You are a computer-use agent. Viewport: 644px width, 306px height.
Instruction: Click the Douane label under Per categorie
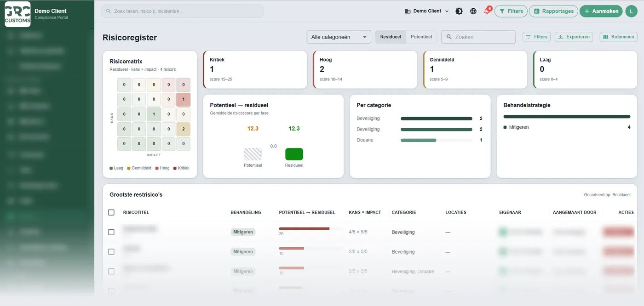365,140
